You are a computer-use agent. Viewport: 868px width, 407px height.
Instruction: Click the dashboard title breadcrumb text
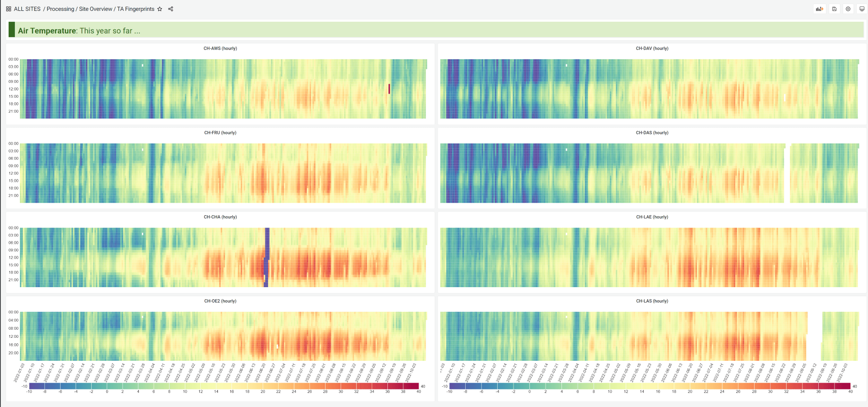click(x=136, y=9)
